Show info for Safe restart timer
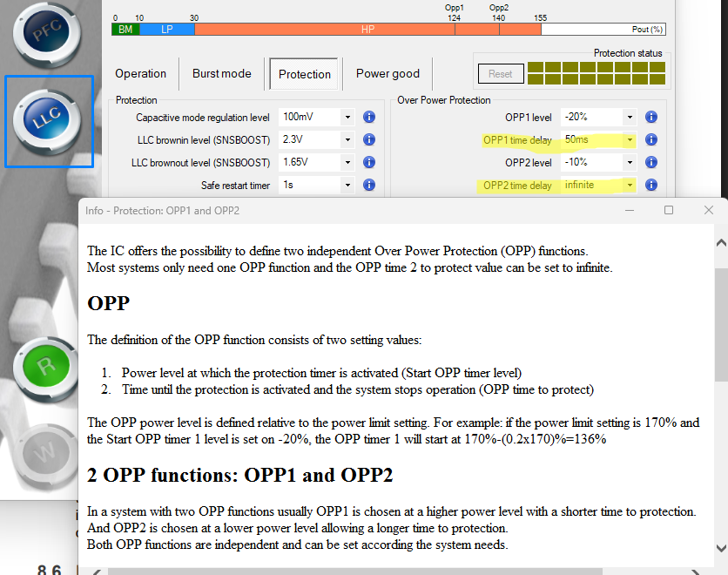The height and width of the screenshot is (575, 728). pyautogui.click(x=369, y=185)
